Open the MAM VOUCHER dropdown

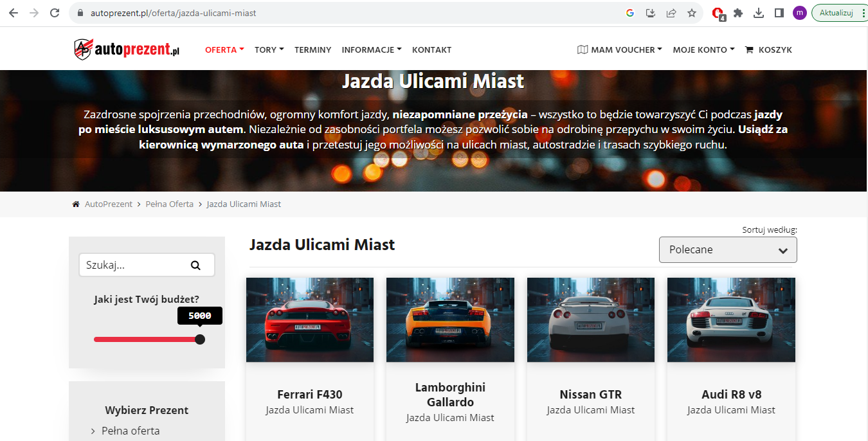(620, 50)
